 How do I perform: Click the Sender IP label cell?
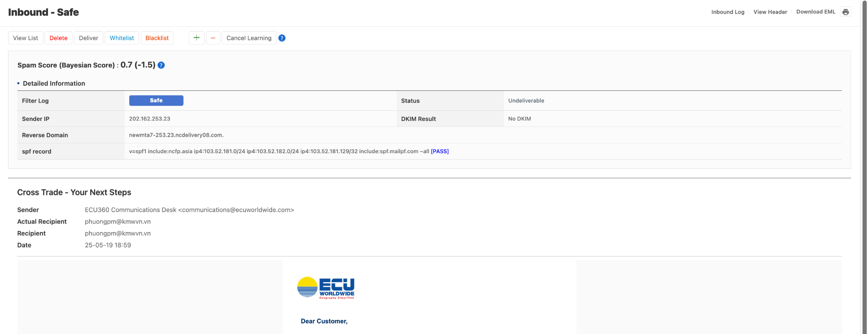(x=71, y=119)
